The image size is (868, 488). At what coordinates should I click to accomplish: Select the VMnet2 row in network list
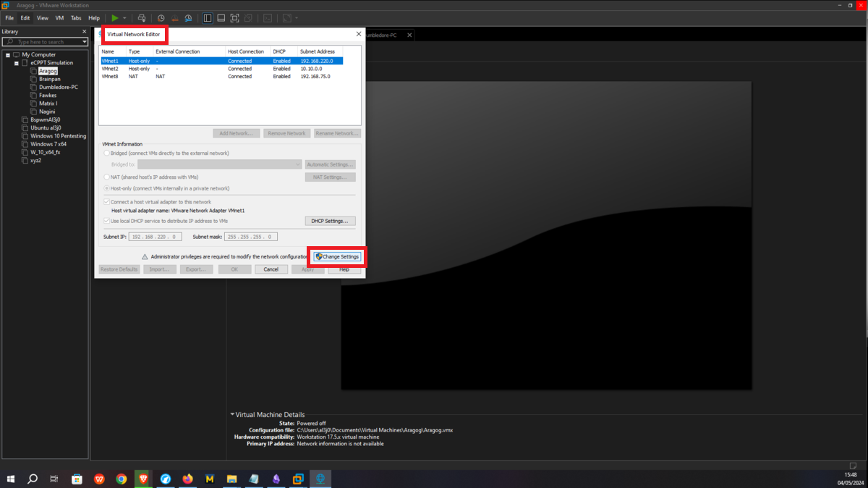pyautogui.click(x=221, y=69)
